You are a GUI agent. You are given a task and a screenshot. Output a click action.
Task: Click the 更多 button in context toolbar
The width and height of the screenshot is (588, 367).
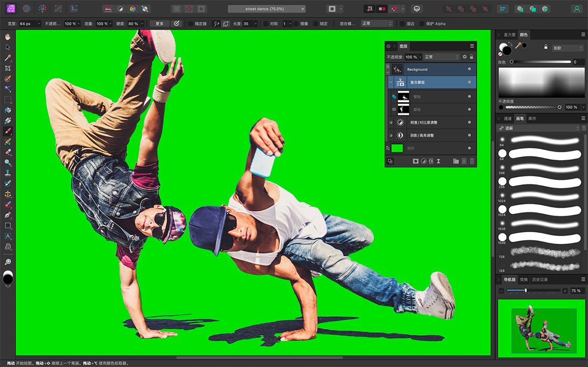pyautogui.click(x=159, y=24)
